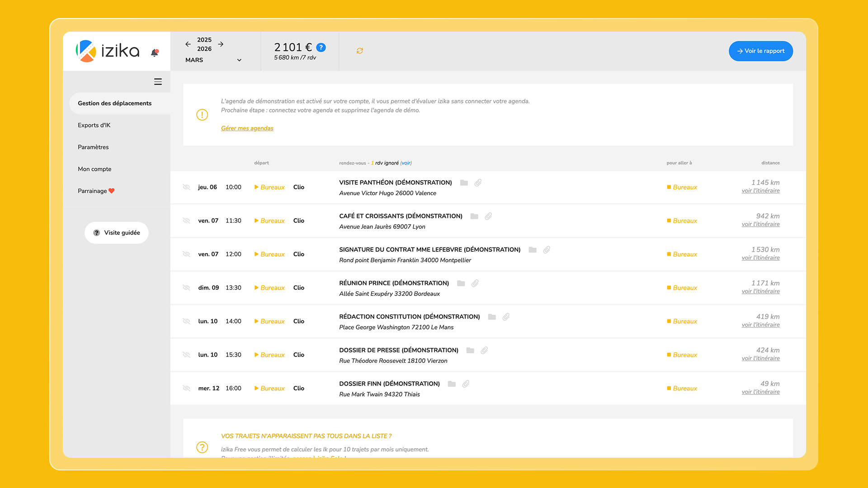The image size is (868, 488).
Task: Advance to 2026 with the right arrow
Action: tap(221, 44)
